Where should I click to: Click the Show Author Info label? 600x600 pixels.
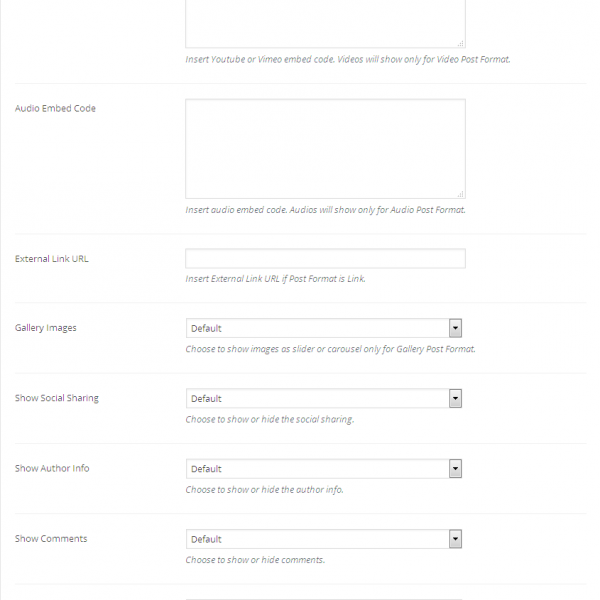[52, 468]
